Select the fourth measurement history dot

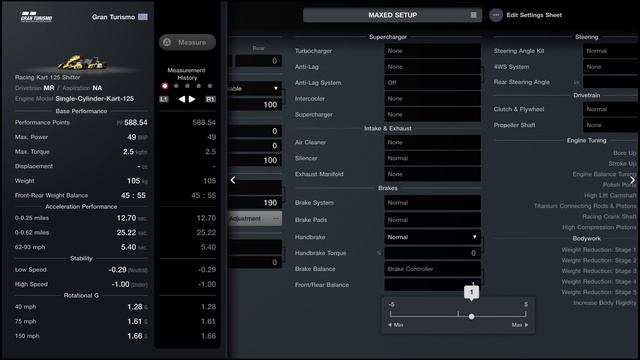(199, 86)
